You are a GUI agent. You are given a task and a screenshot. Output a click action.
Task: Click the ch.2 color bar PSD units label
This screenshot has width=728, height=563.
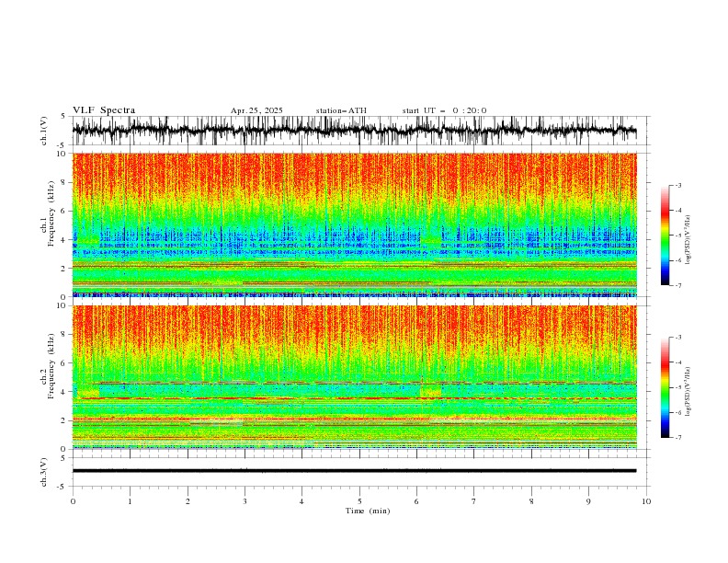click(x=688, y=392)
